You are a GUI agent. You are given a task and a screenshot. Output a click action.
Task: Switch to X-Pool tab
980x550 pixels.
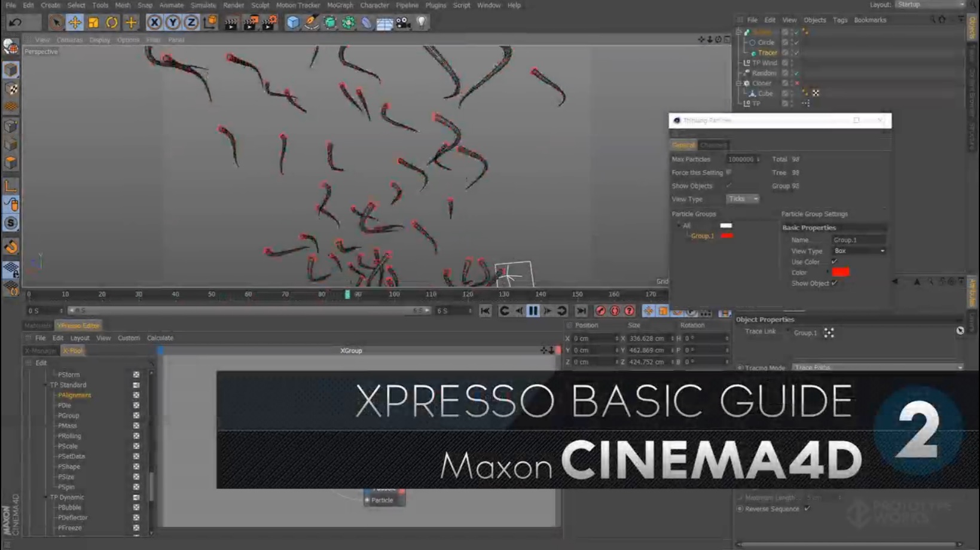coord(72,351)
